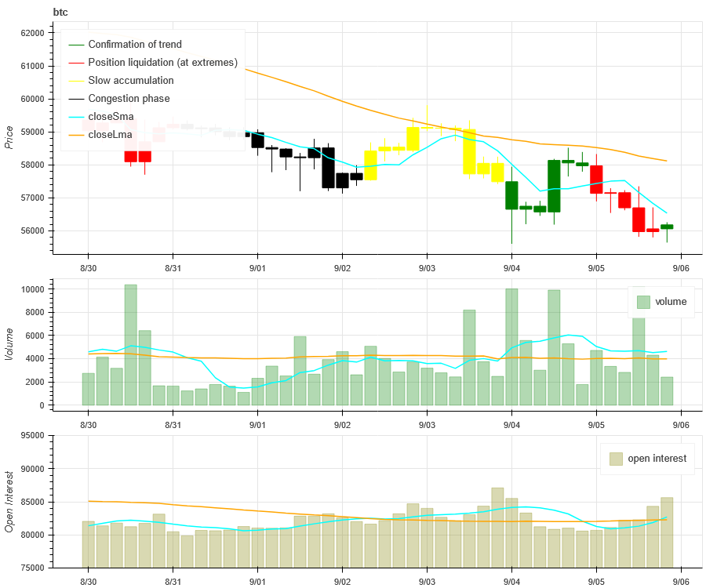The width and height of the screenshot is (706, 588).
Task: Click the 'closeLma' legend label
Action: coord(111,135)
